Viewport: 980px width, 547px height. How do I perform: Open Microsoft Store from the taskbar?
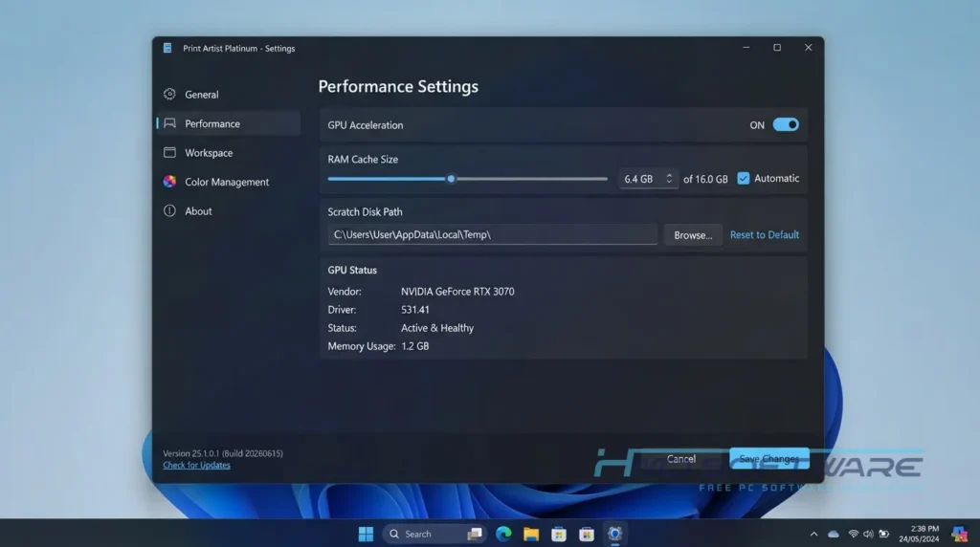[559, 534]
